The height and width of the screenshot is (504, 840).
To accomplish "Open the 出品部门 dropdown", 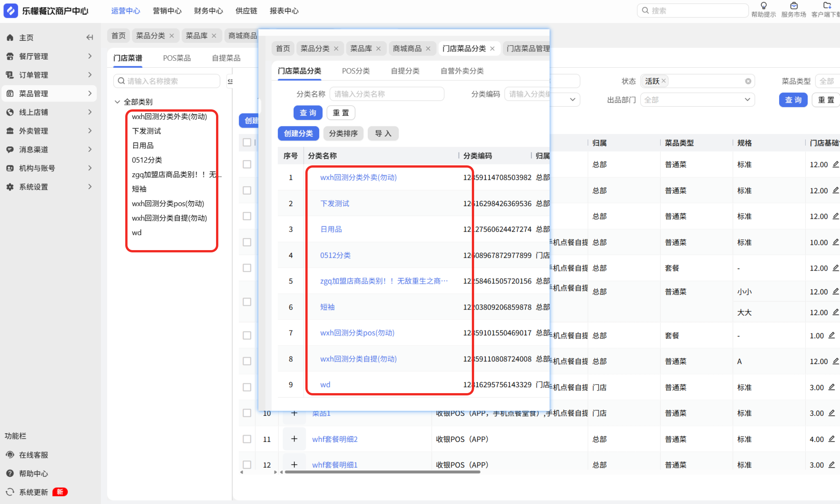I will click(x=697, y=100).
